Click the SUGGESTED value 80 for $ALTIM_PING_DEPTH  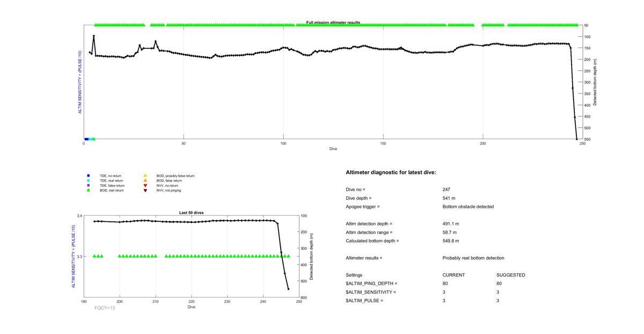[499, 284]
